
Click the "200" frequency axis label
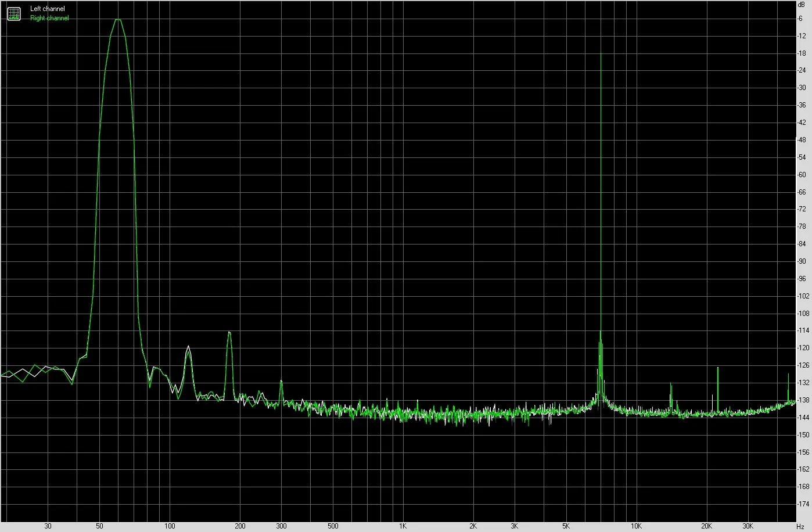click(240, 526)
